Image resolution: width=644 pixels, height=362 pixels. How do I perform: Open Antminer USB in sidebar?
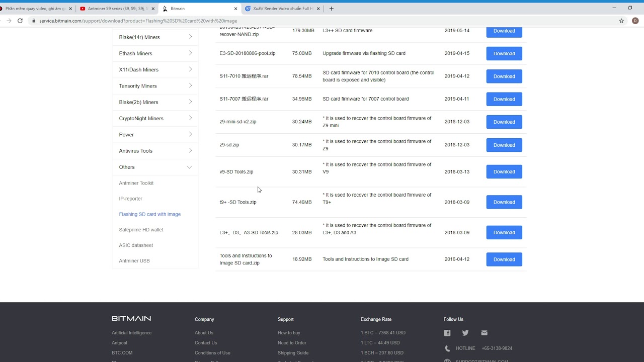tap(134, 261)
